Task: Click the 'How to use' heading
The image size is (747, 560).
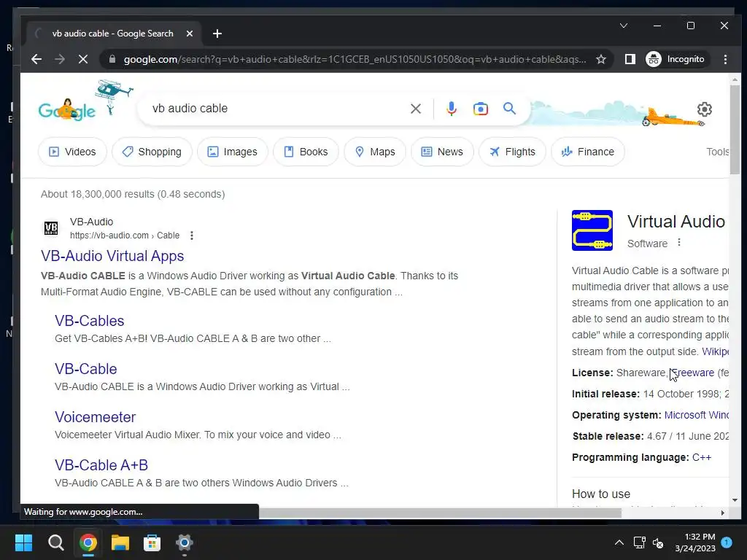Action: coord(601,494)
